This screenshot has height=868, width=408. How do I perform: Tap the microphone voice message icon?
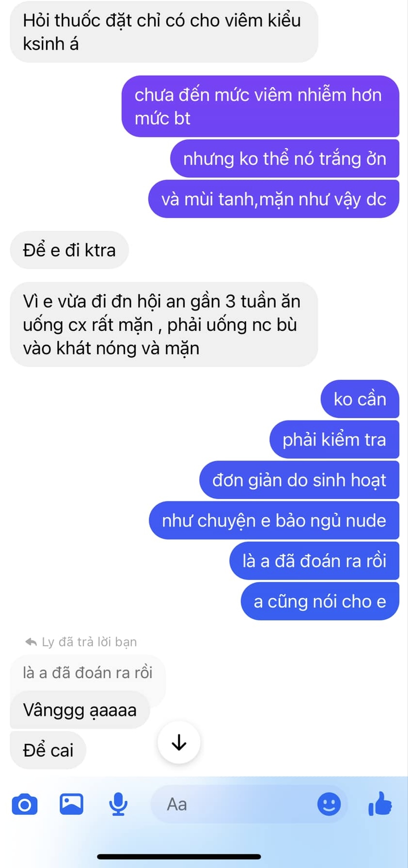tap(118, 804)
